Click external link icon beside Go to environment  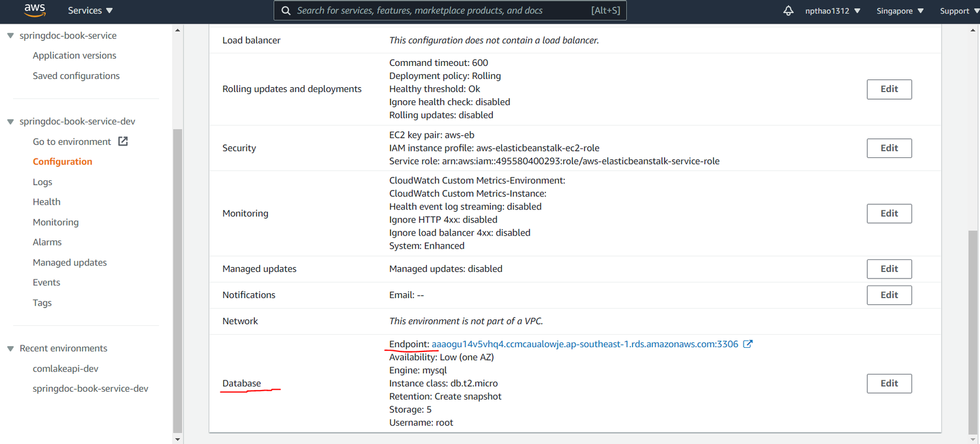click(x=123, y=141)
